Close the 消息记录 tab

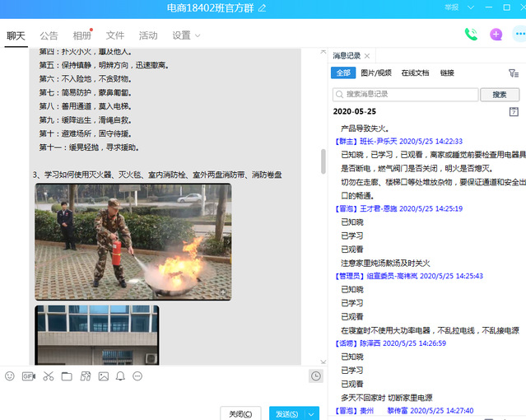coord(367,56)
